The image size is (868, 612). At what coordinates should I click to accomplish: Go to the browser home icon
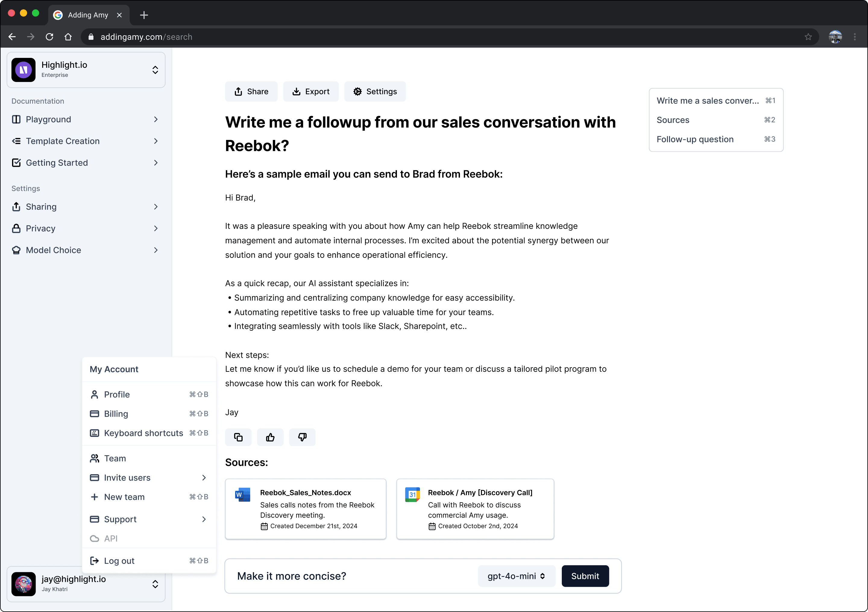tap(68, 37)
